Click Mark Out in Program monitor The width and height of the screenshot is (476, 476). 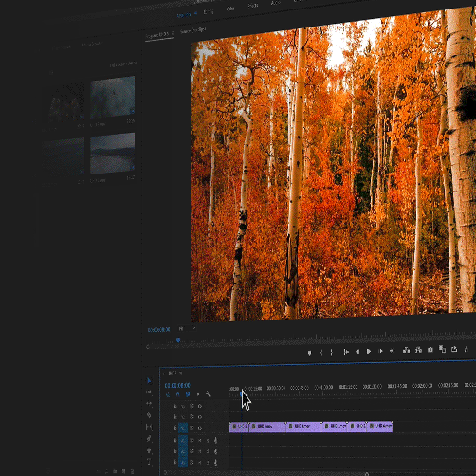coord(332,352)
